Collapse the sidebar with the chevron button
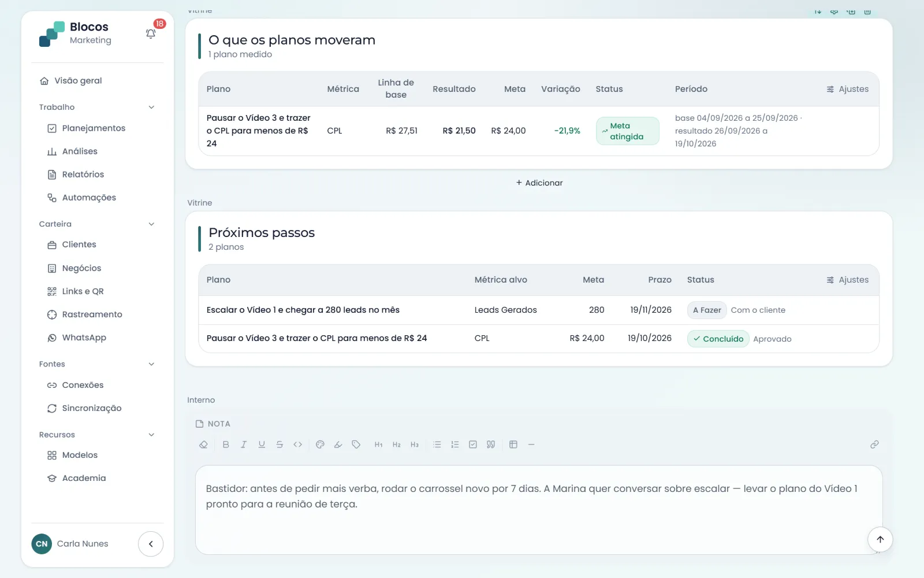924x578 pixels. click(x=151, y=544)
